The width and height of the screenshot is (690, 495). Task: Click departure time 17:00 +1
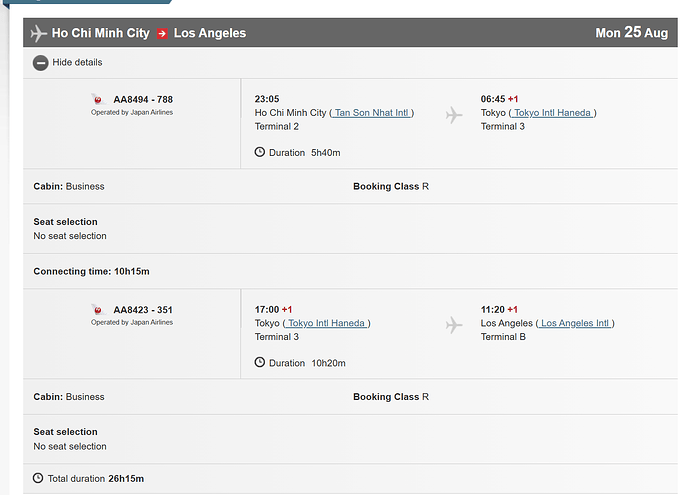(x=273, y=310)
